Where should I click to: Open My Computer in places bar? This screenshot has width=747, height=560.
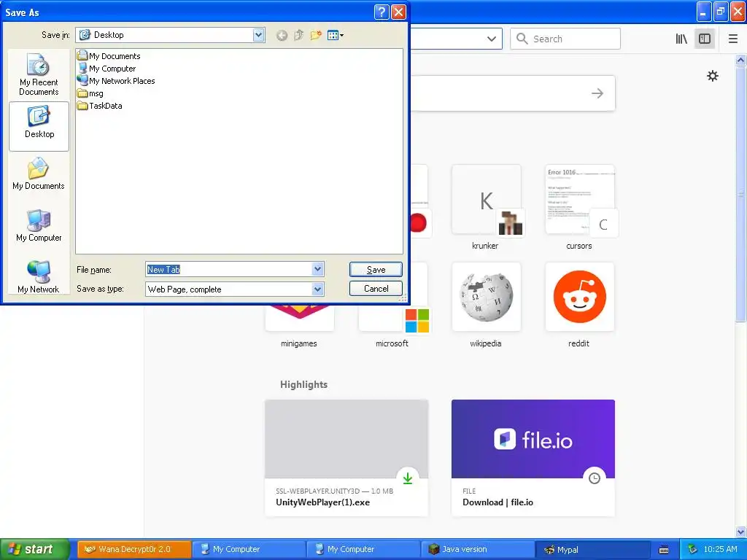39,225
